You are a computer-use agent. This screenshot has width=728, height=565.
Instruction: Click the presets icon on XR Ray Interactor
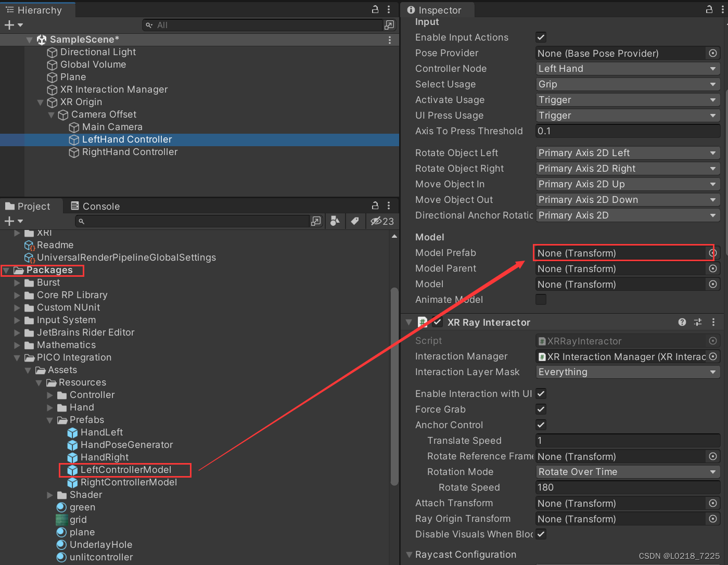tap(697, 322)
